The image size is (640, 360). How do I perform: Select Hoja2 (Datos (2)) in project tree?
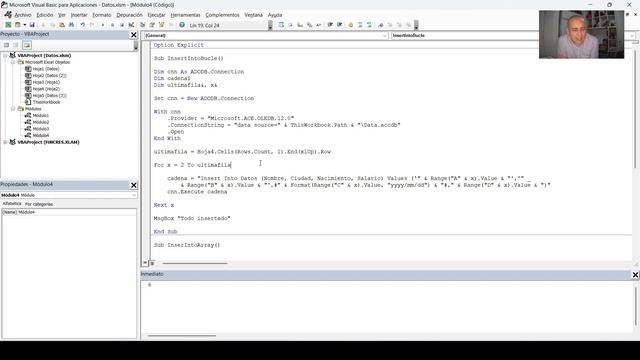[49, 76]
